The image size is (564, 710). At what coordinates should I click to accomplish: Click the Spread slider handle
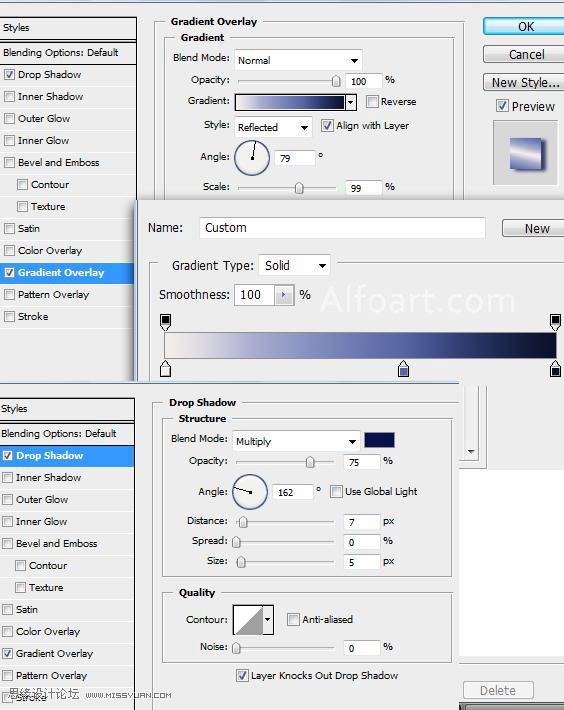pos(236,542)
